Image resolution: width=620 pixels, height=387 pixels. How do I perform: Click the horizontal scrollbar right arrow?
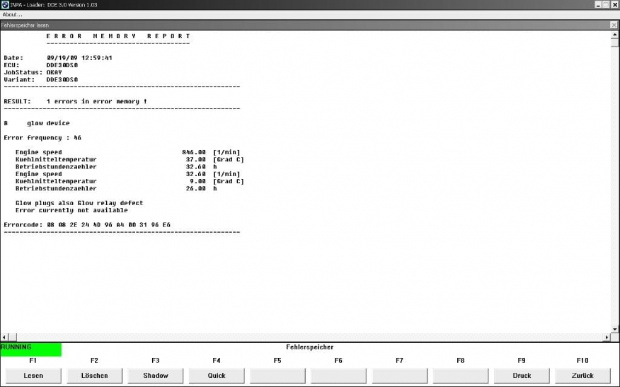[607, 337]
